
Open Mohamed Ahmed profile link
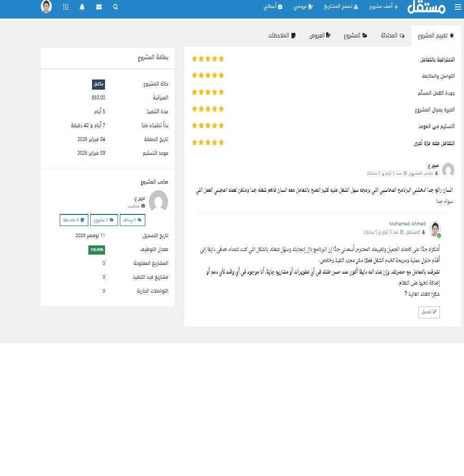(407, 224)
